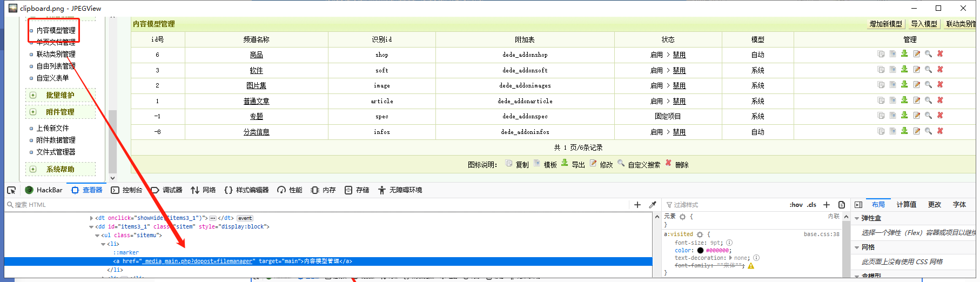Open the 网络 network tab
This screenshot has height=282, width=980.
(x=204, y=190)
